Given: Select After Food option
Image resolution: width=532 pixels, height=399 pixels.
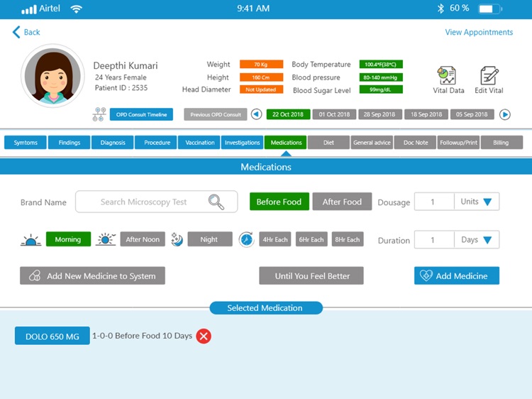Looking at the screenshot, I should (x=342, y=202).
